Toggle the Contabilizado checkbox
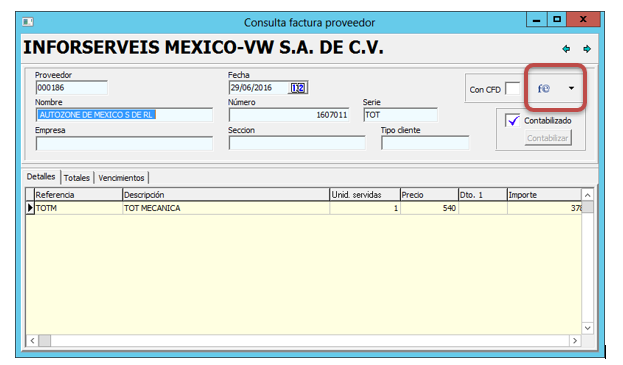623x365 pixels. 513,120
